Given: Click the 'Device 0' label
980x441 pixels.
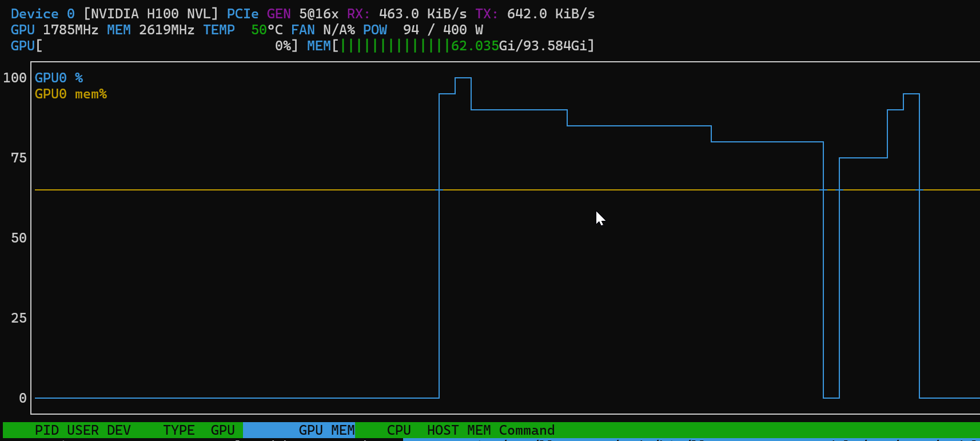Looking at the screenshot, I should point(43,14).
